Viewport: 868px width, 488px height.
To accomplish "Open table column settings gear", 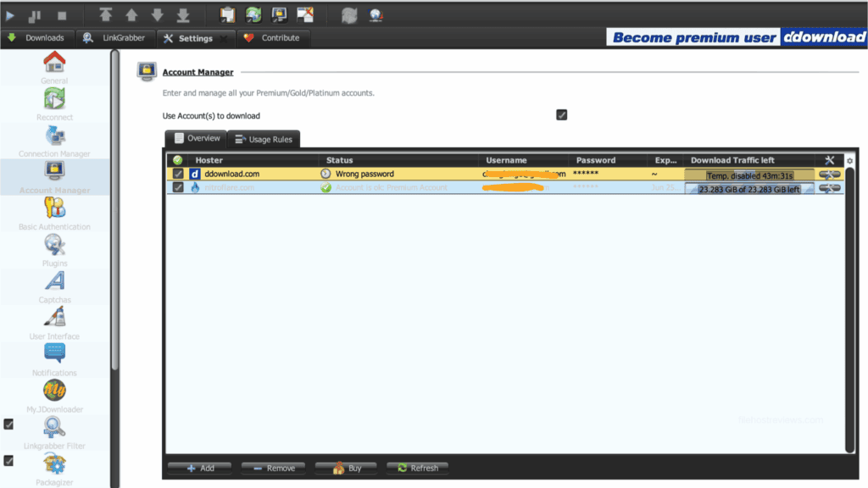I will pyautogui.click(x=849, y=161).
